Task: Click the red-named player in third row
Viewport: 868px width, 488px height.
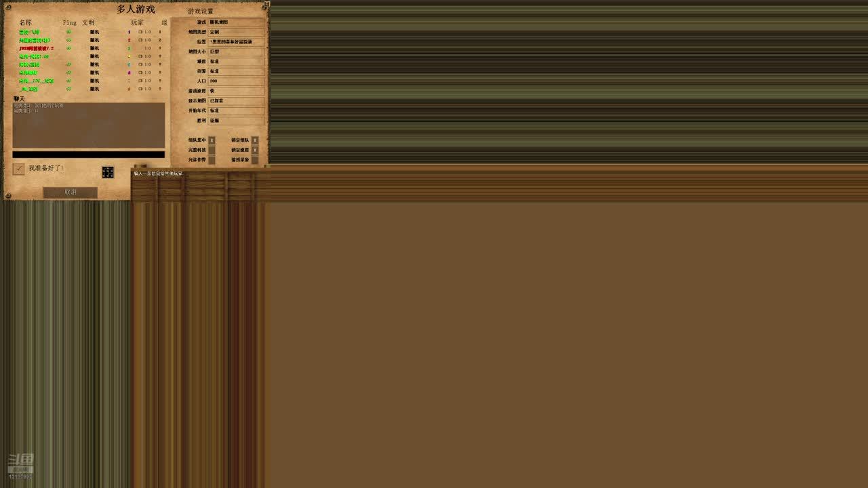Action: (36, 48)
